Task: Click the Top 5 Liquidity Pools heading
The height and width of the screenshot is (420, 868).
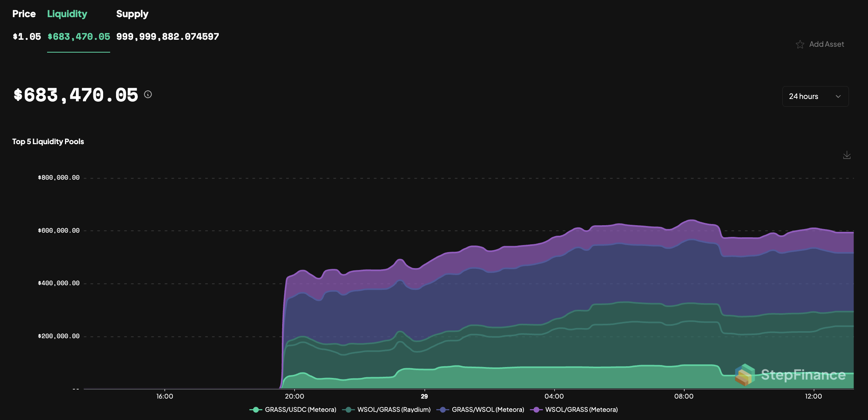Action: click(x=48, y=141)
